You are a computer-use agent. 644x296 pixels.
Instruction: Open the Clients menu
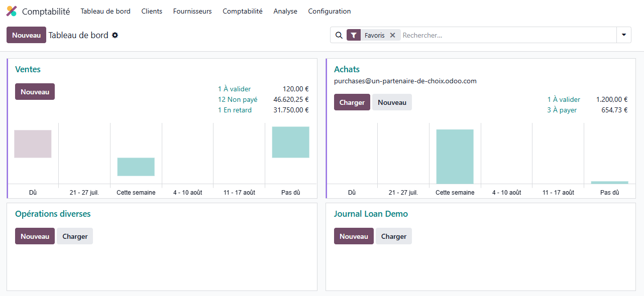point(152,11)
